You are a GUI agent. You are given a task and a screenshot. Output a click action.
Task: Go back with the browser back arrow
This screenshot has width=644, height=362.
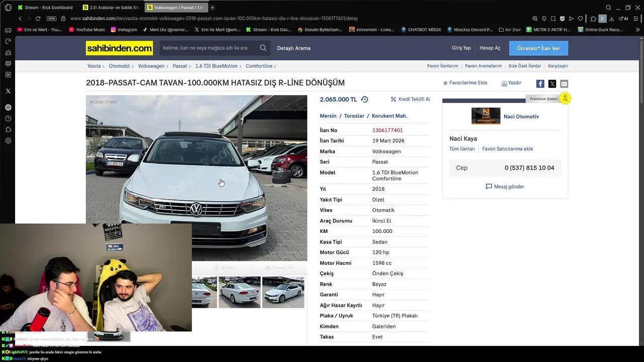coord(20,19)
